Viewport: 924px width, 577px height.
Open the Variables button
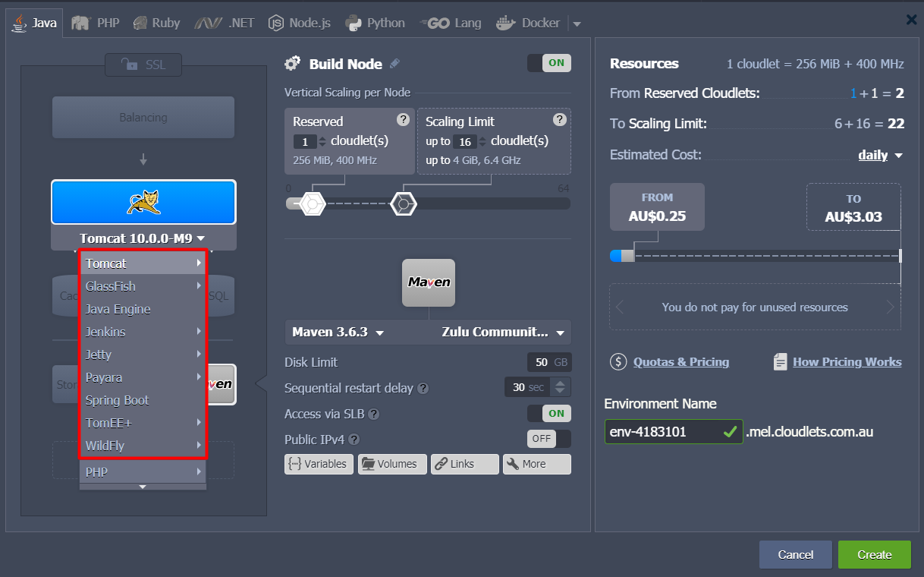319,464
